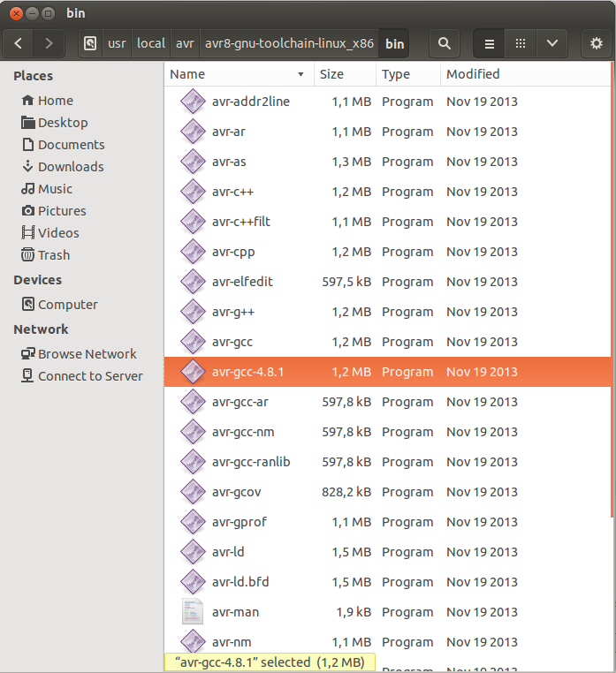This screenshot has height=673, width=616.
Task: Select the file name avr-gcc-ranlib
Action: [251, 462]
